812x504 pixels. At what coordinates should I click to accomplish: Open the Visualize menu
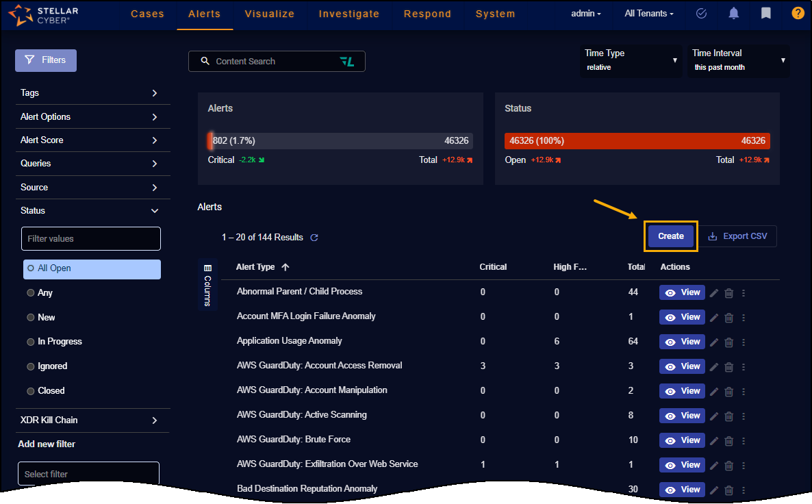click(x=269, y=14)
